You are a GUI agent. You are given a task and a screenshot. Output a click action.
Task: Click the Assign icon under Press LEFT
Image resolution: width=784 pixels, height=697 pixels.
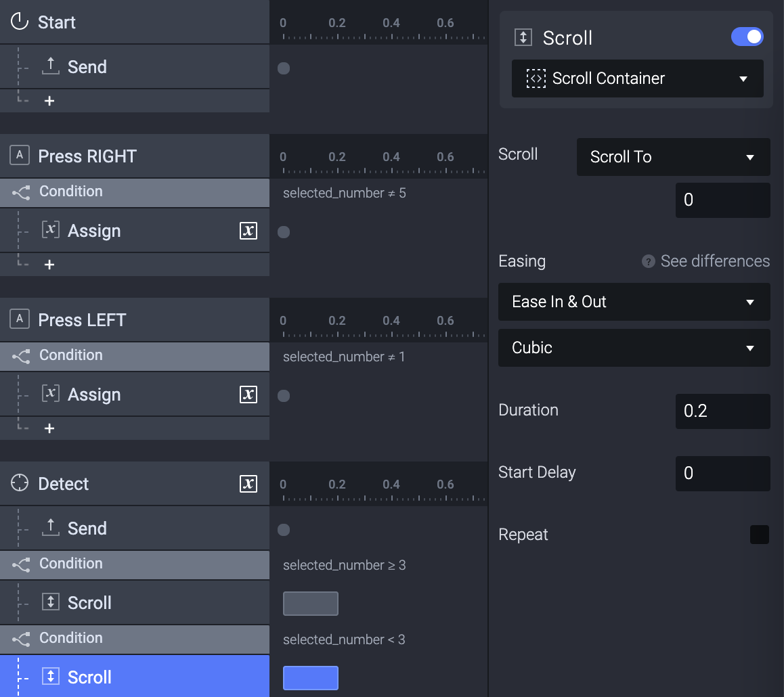point(51,394)
